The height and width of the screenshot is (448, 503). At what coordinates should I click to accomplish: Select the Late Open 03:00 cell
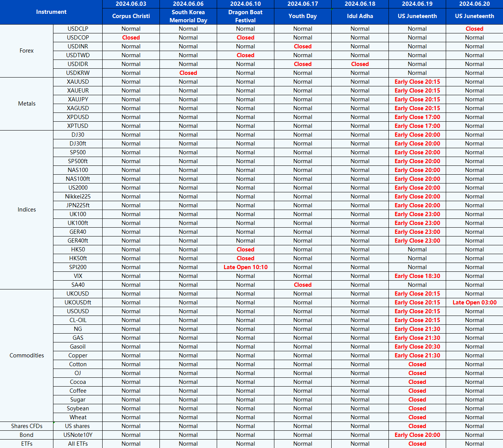(x=474, y=303)
